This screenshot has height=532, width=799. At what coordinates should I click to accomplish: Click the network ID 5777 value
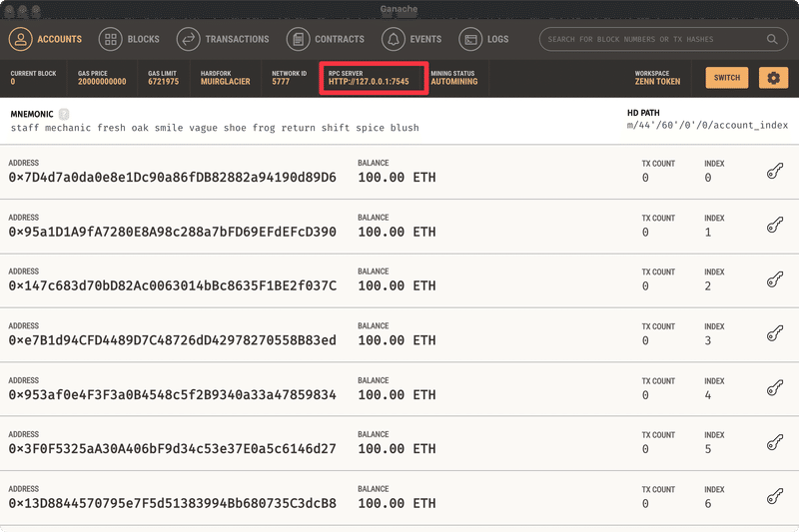click(x=281, y=82)
